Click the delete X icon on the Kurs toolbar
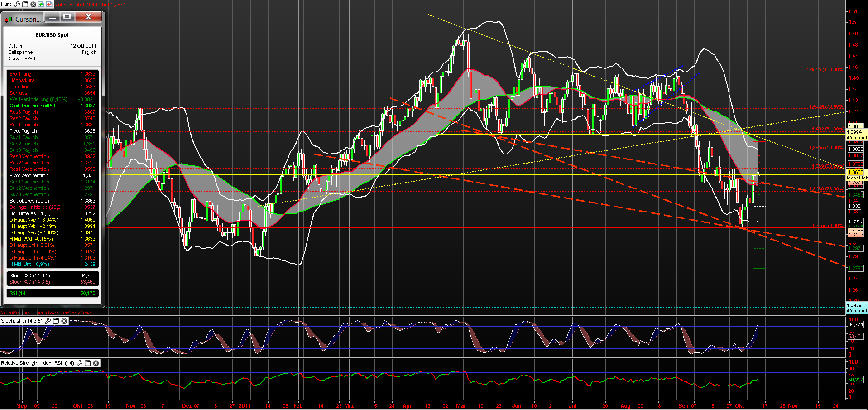The image size is (868, 410). pyautogui.click(x=33, y=4)
